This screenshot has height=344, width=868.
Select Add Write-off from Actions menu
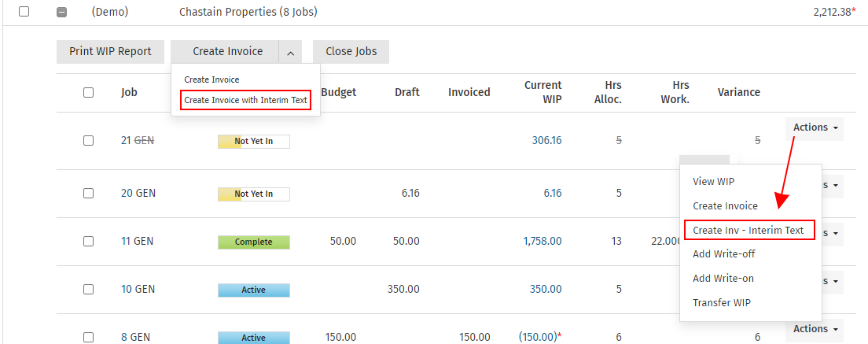(723, 254)
